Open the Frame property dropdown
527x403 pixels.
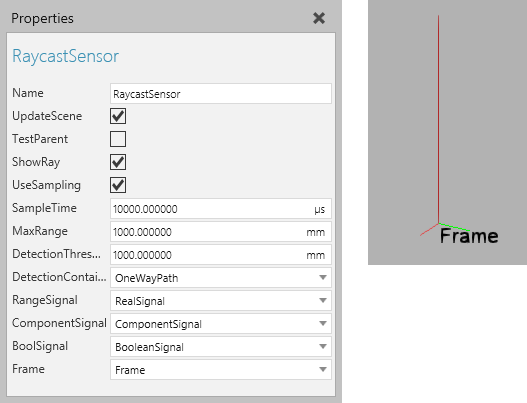click(x=221, y=370)
